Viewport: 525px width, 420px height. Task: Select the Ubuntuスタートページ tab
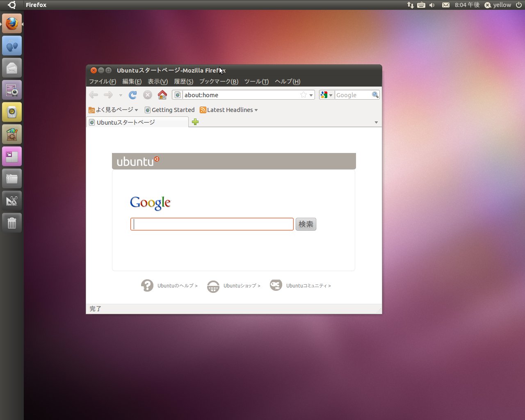[x=137, y=122]
